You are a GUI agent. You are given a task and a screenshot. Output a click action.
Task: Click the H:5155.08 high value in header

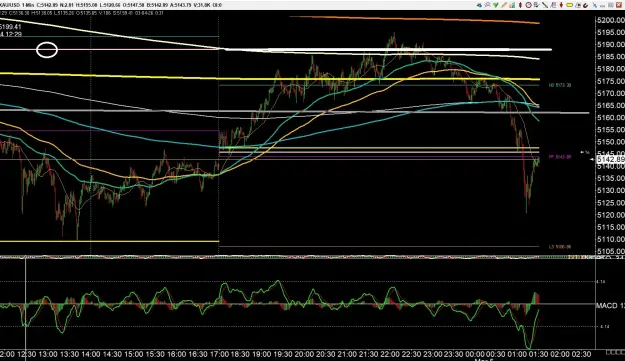(x=86, y=5)
